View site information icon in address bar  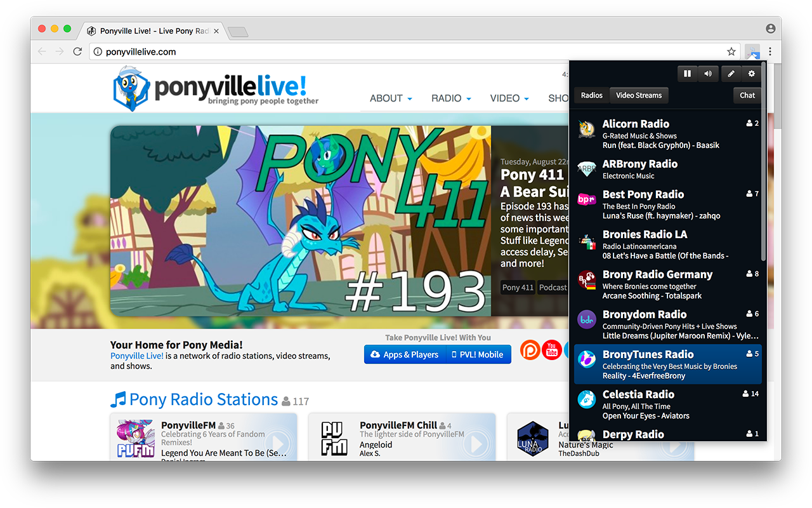(98, 52)
